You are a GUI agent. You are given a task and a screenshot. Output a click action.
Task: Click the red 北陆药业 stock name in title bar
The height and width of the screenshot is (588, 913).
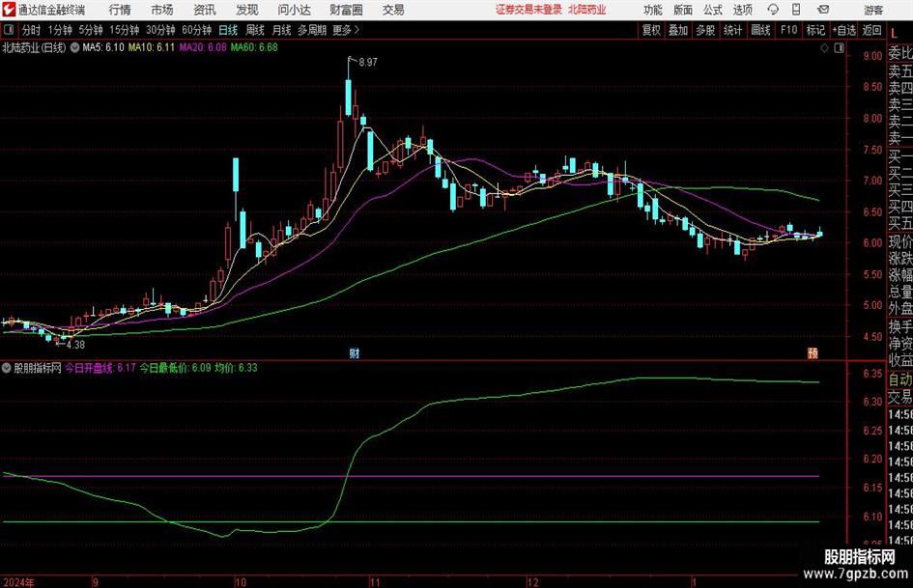(x=587, y=10)
